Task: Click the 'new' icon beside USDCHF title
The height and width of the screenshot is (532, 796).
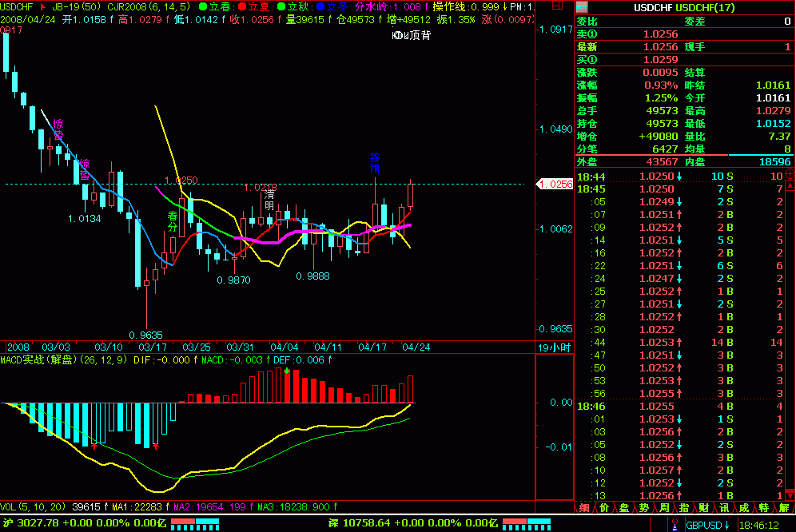Action: coord(582,7)
